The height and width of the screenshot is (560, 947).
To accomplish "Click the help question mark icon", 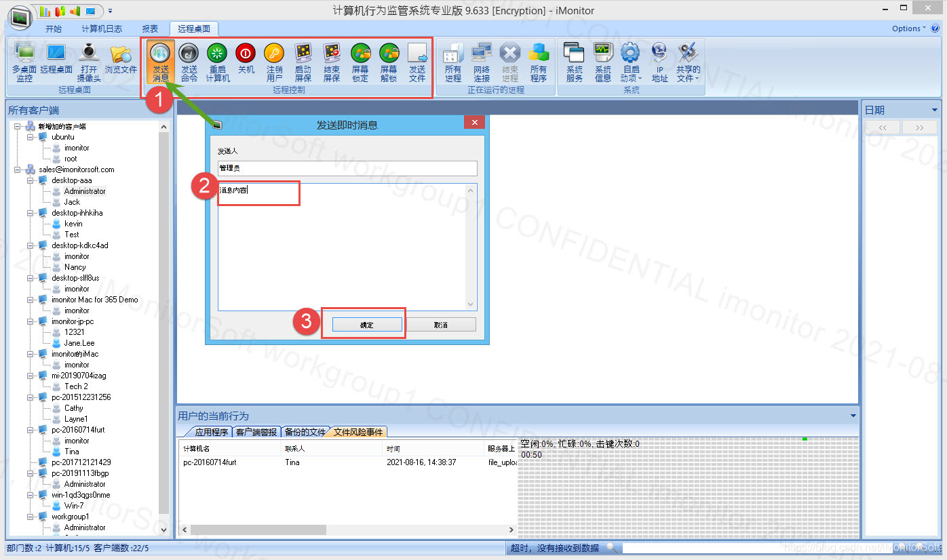I will pos(935,28).
